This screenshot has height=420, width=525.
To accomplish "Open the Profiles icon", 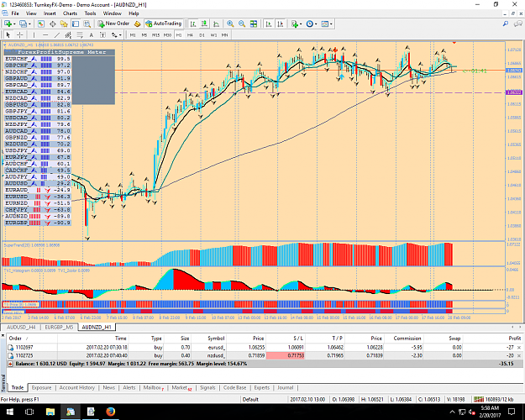I will click(x=23, y=24).
